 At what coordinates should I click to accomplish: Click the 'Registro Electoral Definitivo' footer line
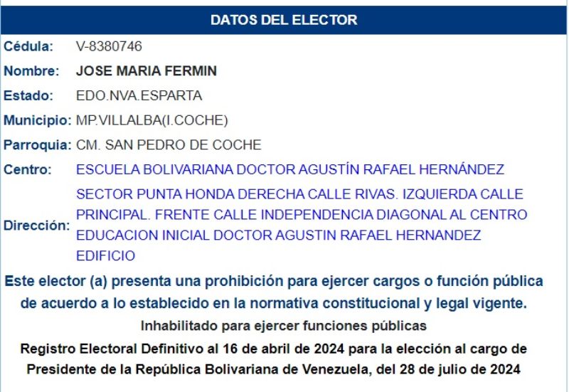[274, 349]
